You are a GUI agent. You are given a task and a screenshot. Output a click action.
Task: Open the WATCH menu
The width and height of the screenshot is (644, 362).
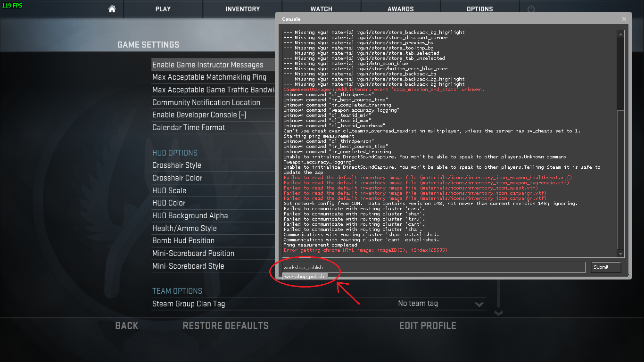pos(322,9)
